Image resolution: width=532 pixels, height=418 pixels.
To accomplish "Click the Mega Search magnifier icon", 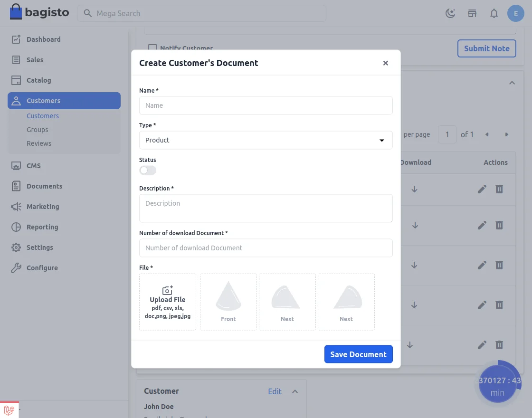I will tap(87, 13).
